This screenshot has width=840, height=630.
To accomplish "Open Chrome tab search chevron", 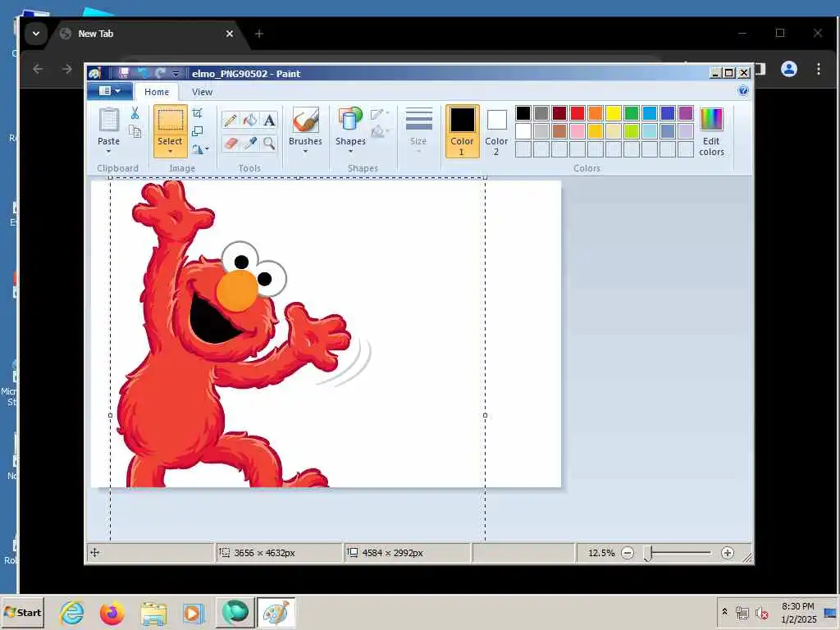I will coord(36,34).
